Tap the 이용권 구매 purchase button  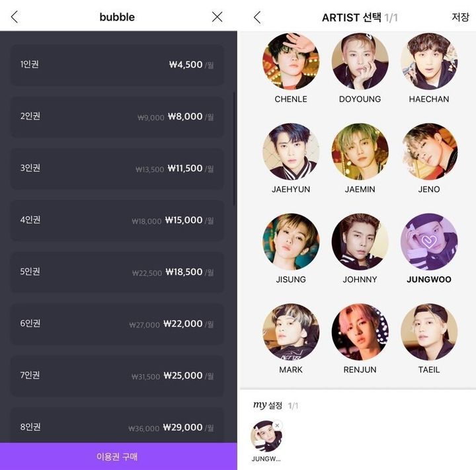(118, 456)
